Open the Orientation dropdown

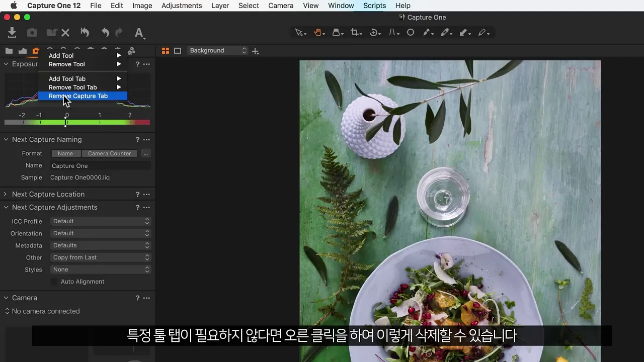tap(101, 233)
